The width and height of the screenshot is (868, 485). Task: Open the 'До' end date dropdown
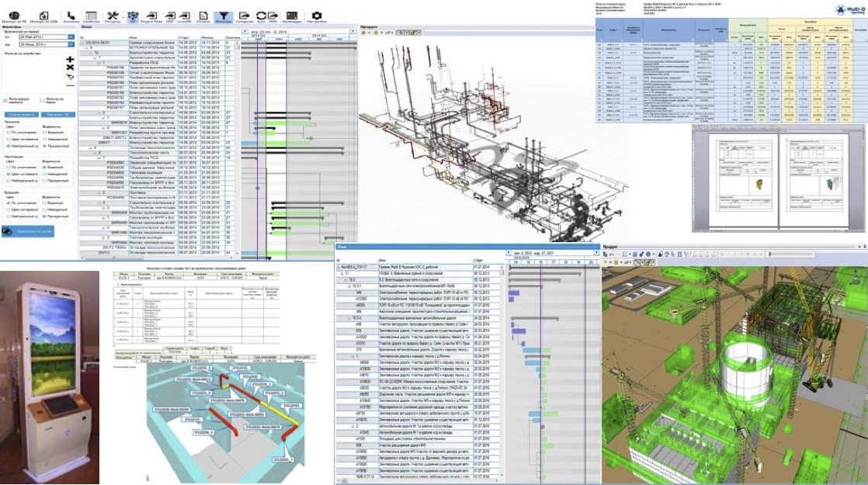point(71,44)
